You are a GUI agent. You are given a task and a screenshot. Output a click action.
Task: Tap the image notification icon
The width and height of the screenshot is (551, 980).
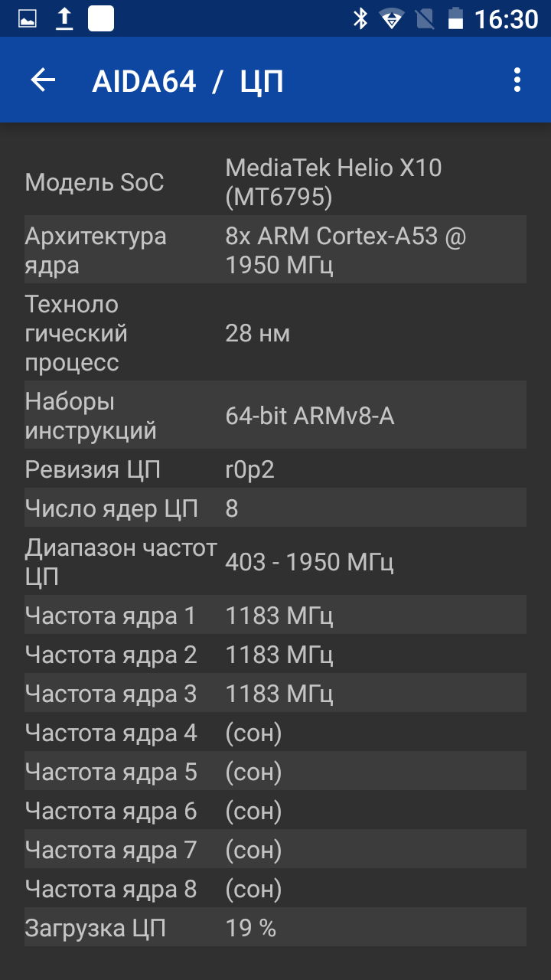tap(28, 18)
